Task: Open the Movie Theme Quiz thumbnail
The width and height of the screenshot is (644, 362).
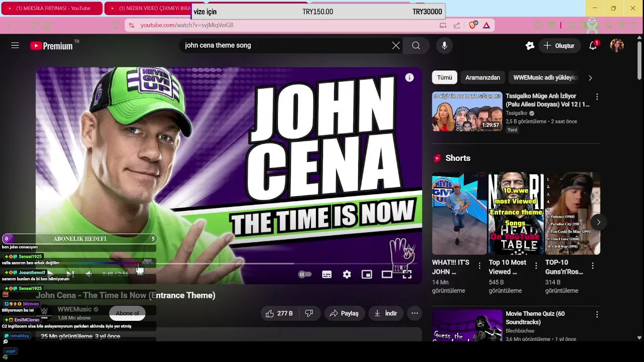Action: pos(467,325)
